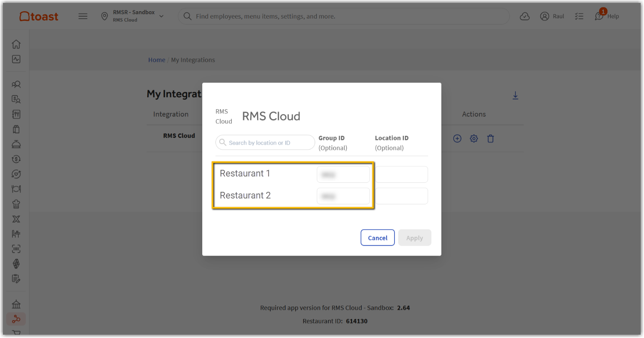The image size is (644, 338).
Task: Open the service bell sidebar icon
Action: (16, 144)
